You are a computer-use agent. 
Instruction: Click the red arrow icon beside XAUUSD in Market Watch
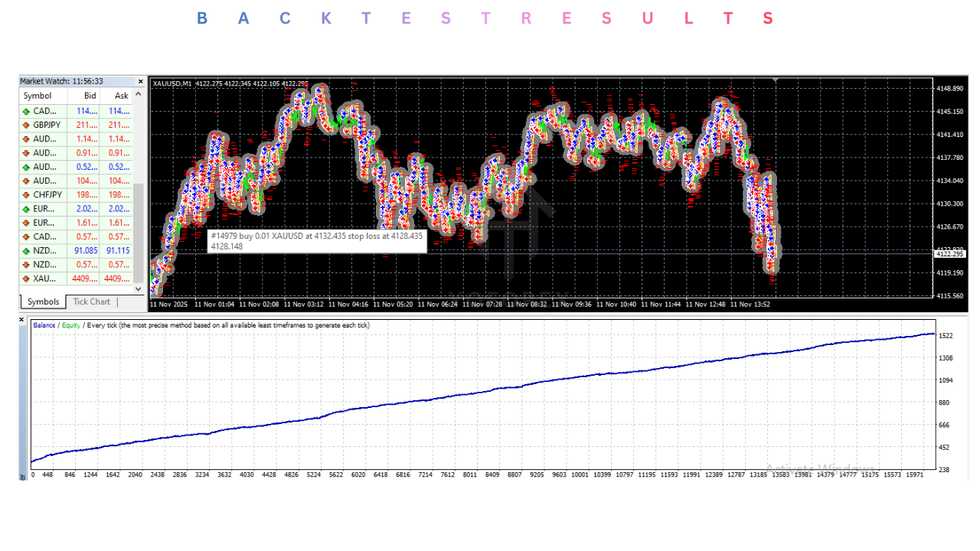25,278
